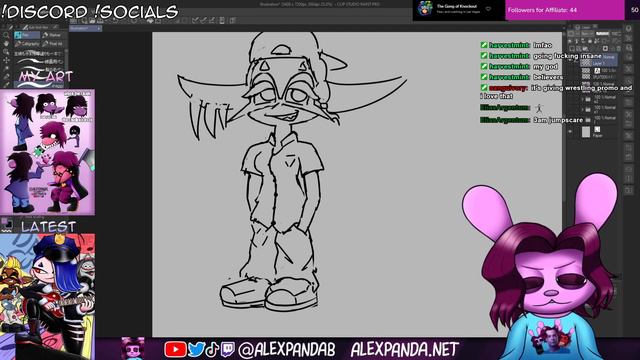640x360 pixels.
Task: Select the Paper layer thumbnail
Action: (x=586, y=132)
